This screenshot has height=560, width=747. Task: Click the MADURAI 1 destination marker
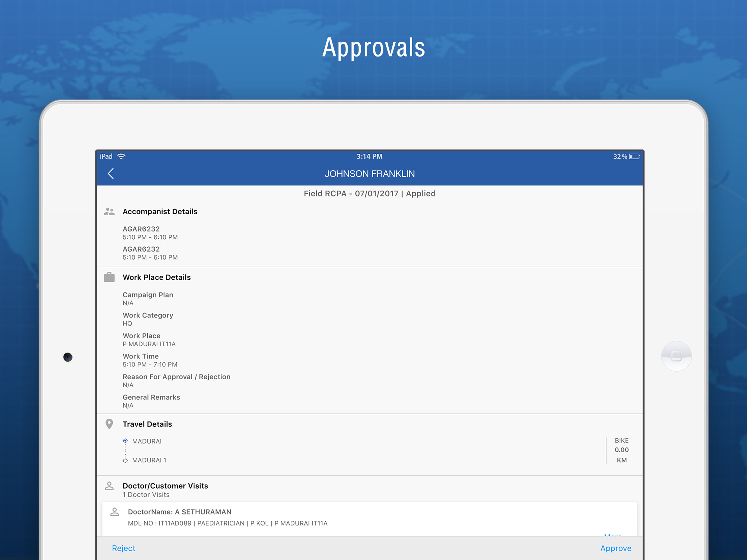pos(125,461)
